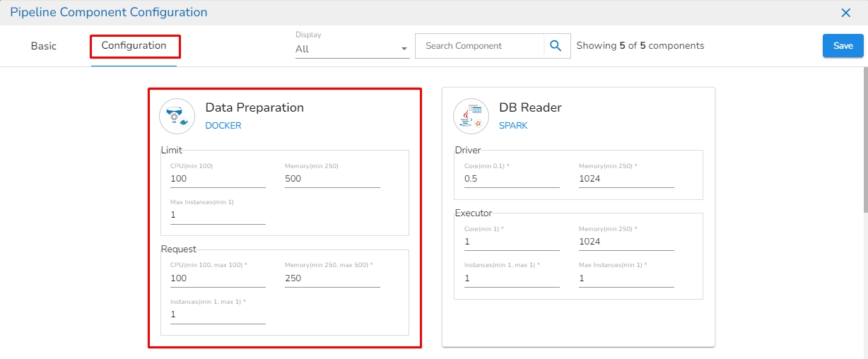Close the Pipeline Component Configuration dialog
Viewport: 868px width, 359px height.
845,13
